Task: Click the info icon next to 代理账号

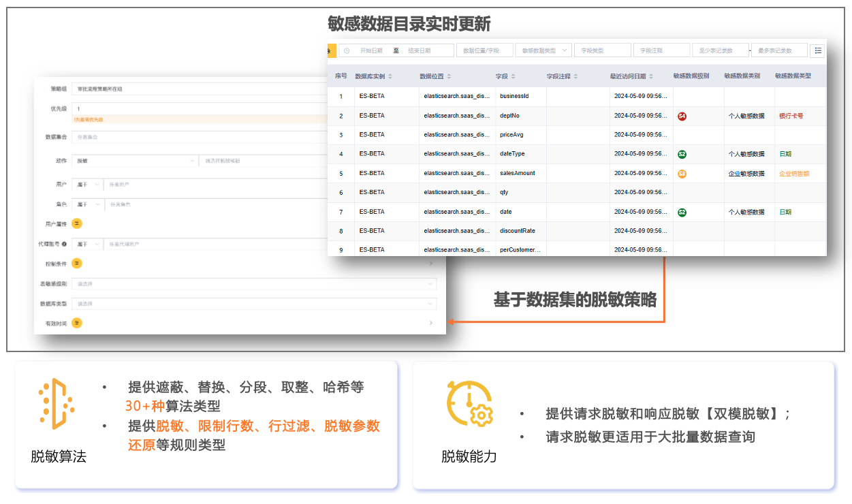Action: click(x=64, y=243)
